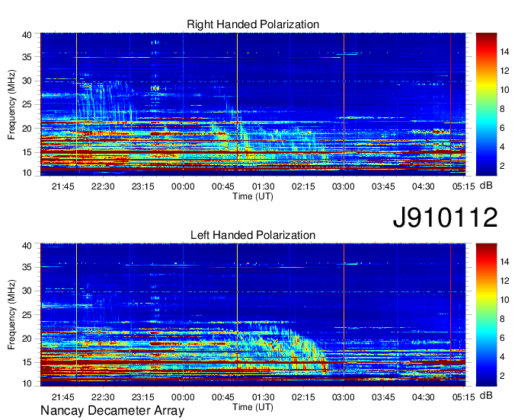
Task: Click the "05:15" time tick of Left Handed plot
Action: point(463,398)
